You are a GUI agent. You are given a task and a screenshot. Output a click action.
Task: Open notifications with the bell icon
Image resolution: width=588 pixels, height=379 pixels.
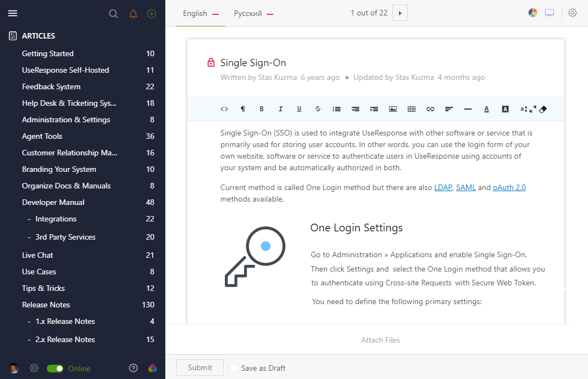[133, 14]
